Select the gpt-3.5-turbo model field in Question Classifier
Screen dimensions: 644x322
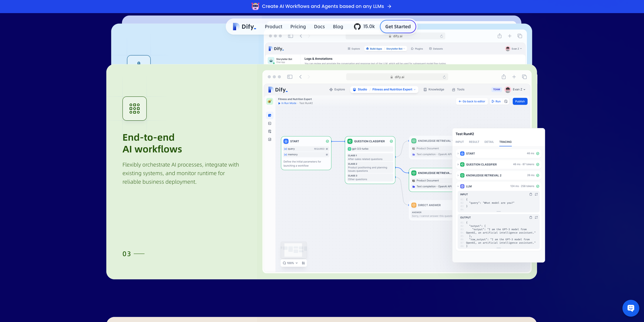(x=370, y=149)
